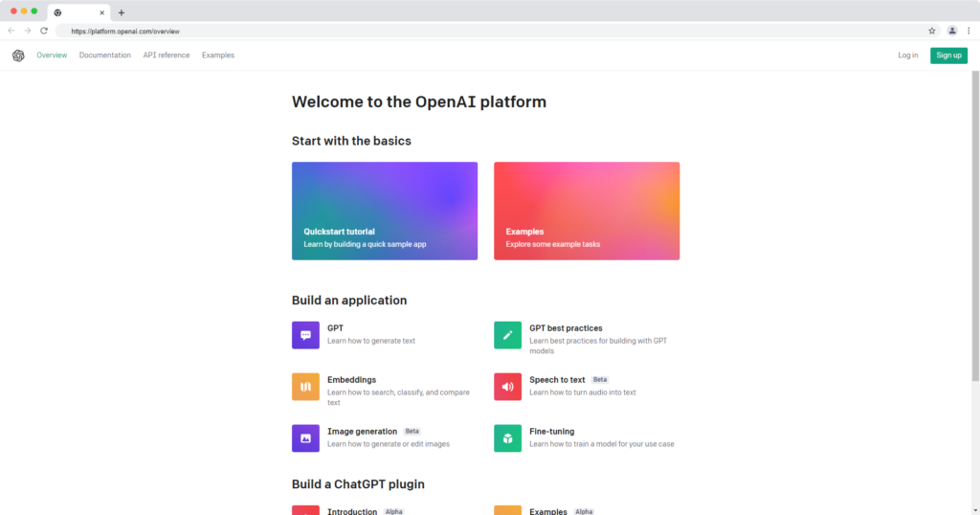Open the Quickstart tutorial card
This screenshot has height=515, width=980.
(x=385, y=211)
